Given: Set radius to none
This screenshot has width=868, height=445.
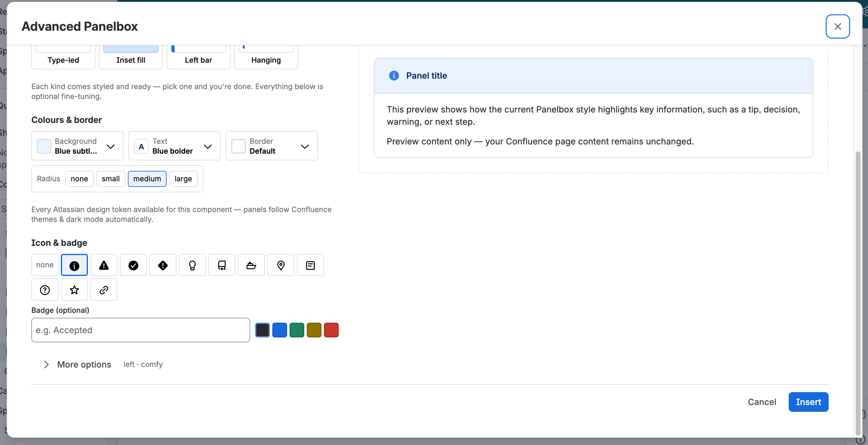Looking at the screenshot, I should coord(79,179).
